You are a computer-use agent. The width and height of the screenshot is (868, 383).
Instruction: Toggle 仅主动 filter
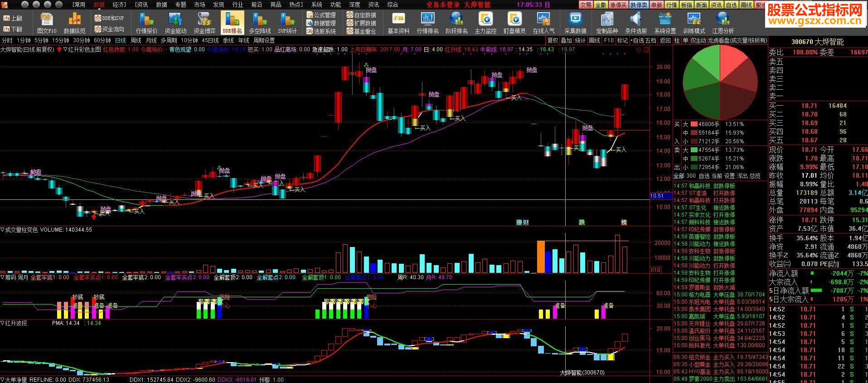pyautogui.click(x=698, y=40)
